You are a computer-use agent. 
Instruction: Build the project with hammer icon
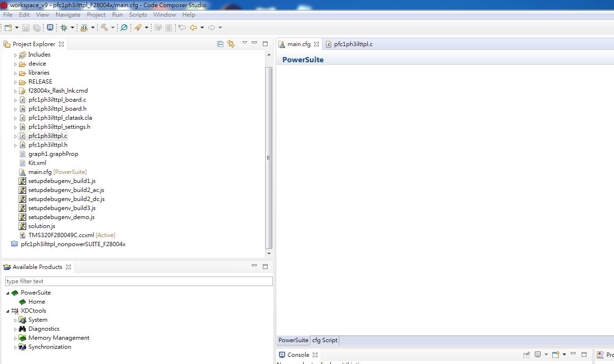[x=104, y=28]
